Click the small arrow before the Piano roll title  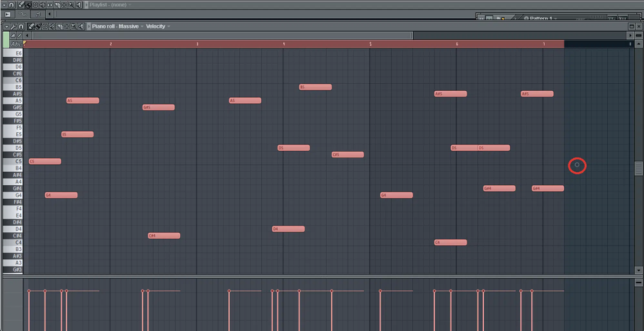click(x=89, y=26)
